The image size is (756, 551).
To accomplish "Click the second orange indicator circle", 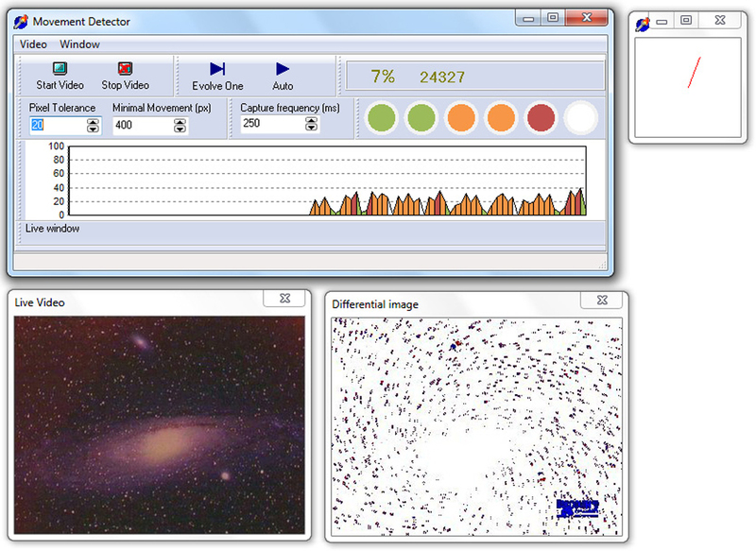I will tap(502, 117).
